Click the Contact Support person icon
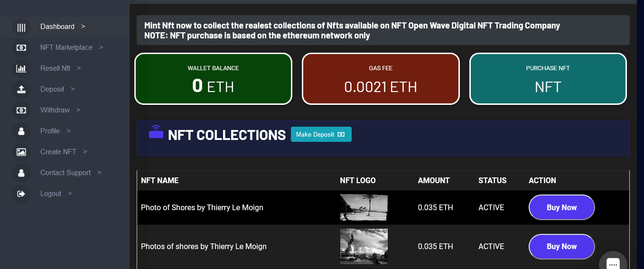 pos(21,173)
